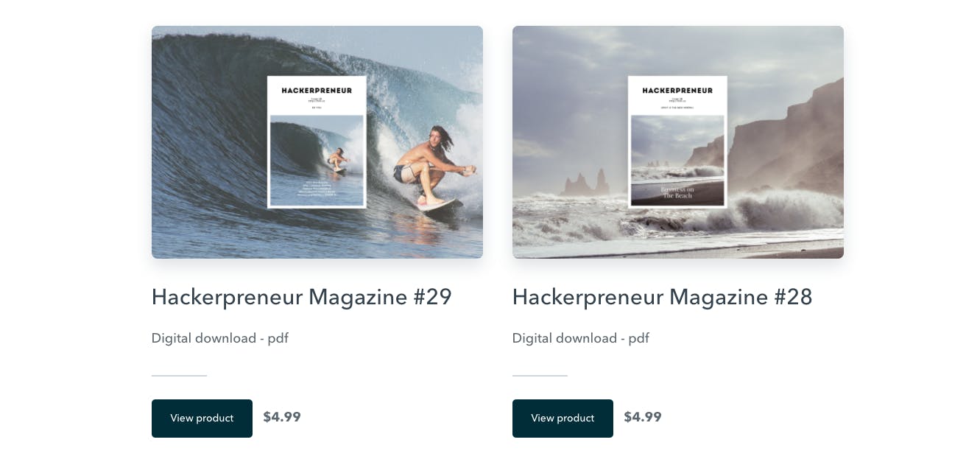Click HACKERPRENEUR logo on issue #29 cover
Screen dimensions: 980x462
317,91
